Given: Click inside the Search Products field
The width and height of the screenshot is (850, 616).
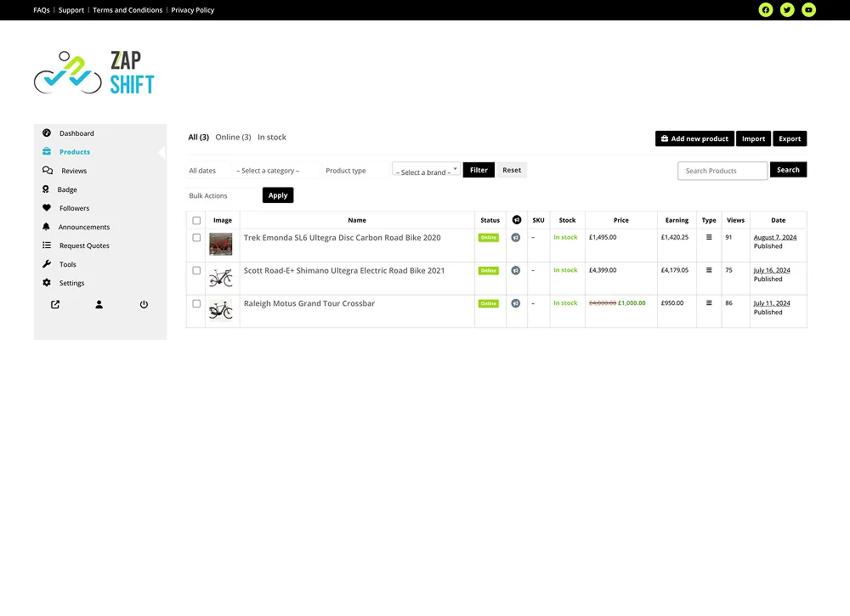Looking at the screenshot, I should pos(721,170).
